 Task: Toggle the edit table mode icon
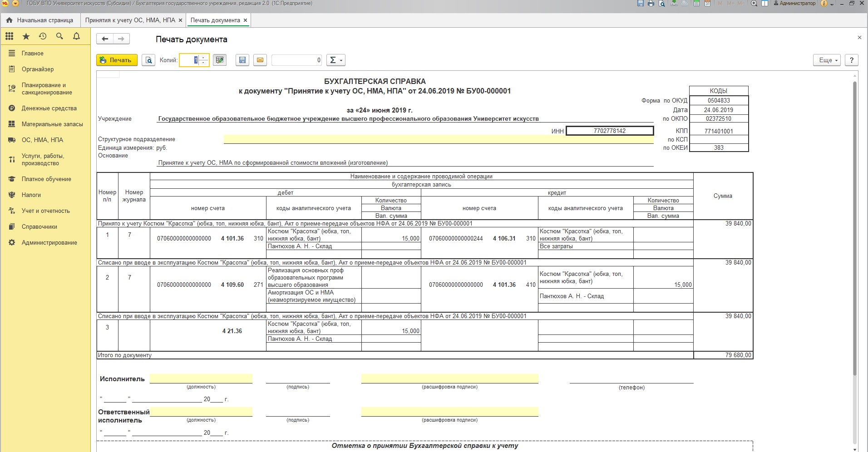220,60
